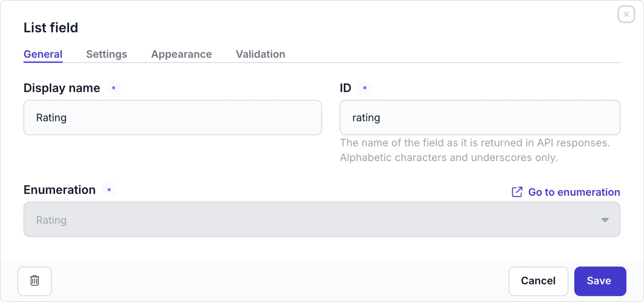Click the List field dialog title
Image resolution: width=644 pixels, height=302 pixels.
51,27
